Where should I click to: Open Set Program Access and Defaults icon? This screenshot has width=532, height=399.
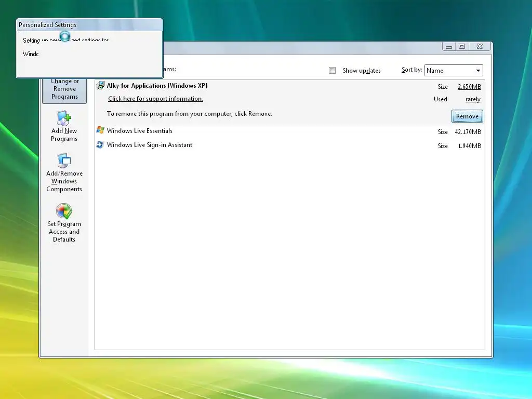point(64,211)
